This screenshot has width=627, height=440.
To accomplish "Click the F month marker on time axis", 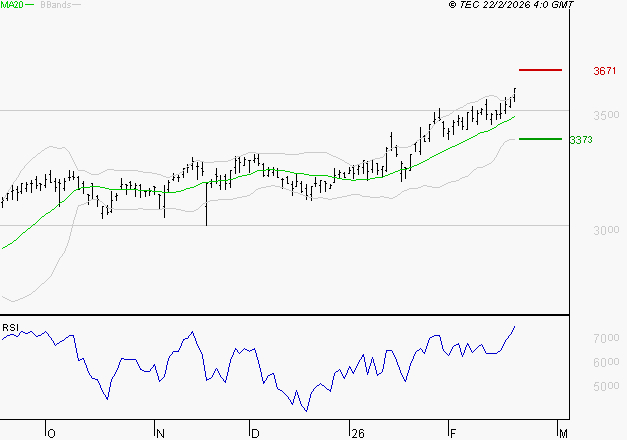I will coord(452,433).
